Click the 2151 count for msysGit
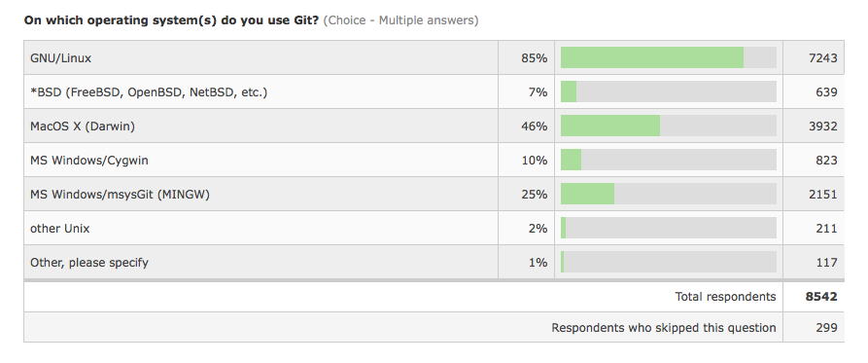 [x=822, y=195]
